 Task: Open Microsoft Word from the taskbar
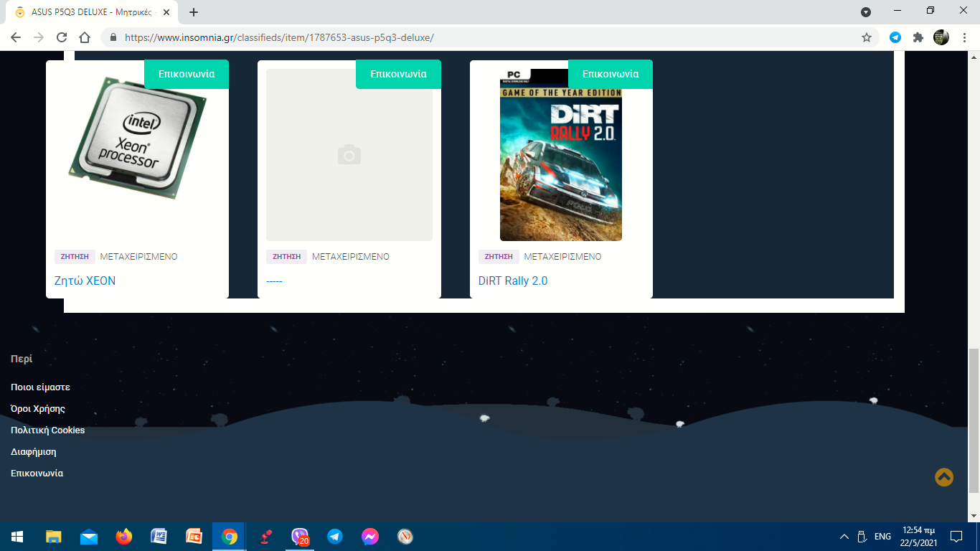[x=159, y=537]
